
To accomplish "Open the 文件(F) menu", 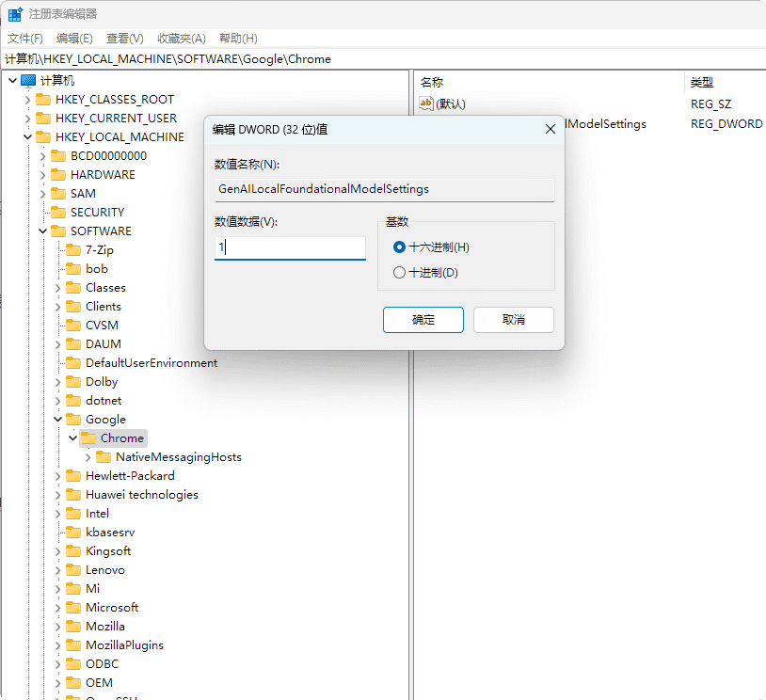I will 24,38.
